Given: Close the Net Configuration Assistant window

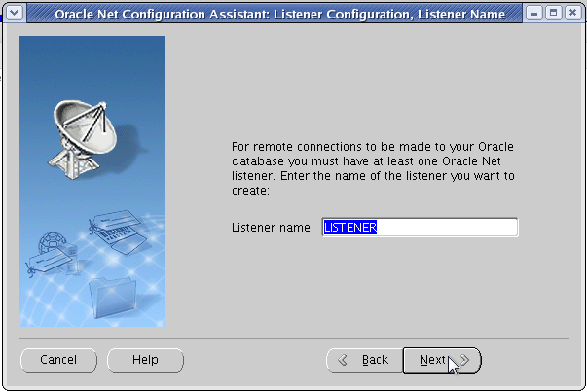Looking at the screenshot, I should [572, 14].
